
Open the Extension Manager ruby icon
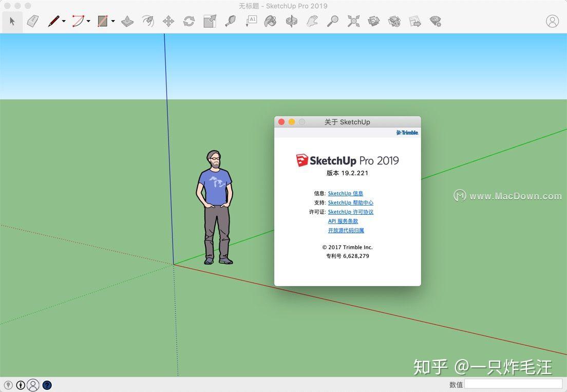[x=436, y=22]
